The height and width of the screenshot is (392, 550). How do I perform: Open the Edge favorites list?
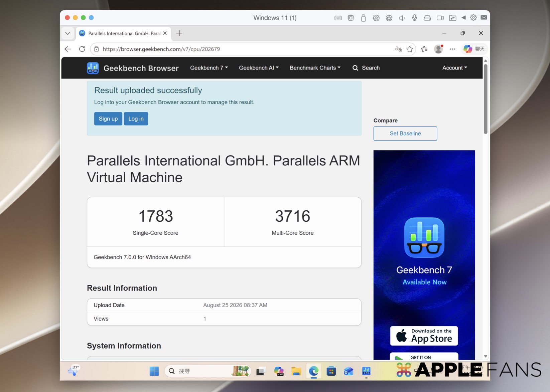[x=424, y=49]
